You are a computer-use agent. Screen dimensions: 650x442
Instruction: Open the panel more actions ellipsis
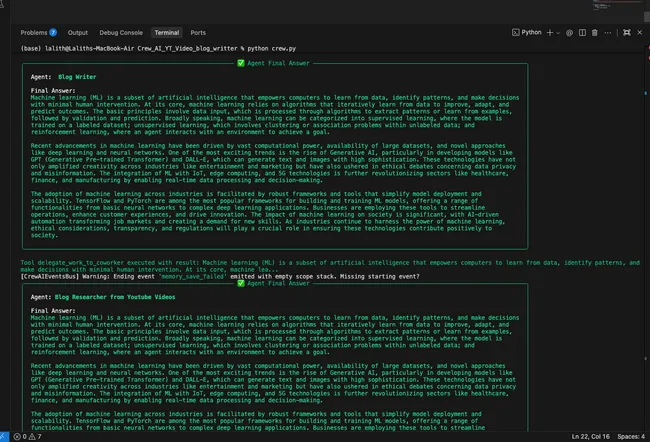(x=608, y=33)
